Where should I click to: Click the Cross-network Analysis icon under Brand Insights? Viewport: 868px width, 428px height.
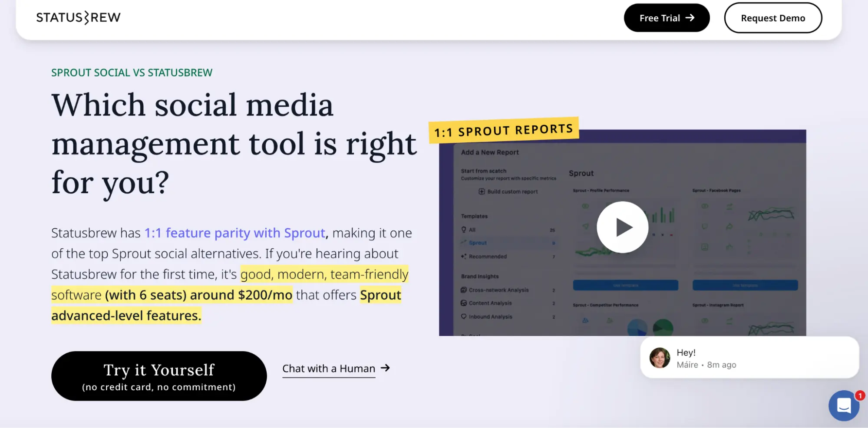pyautogui.click(x=464, y=290)
